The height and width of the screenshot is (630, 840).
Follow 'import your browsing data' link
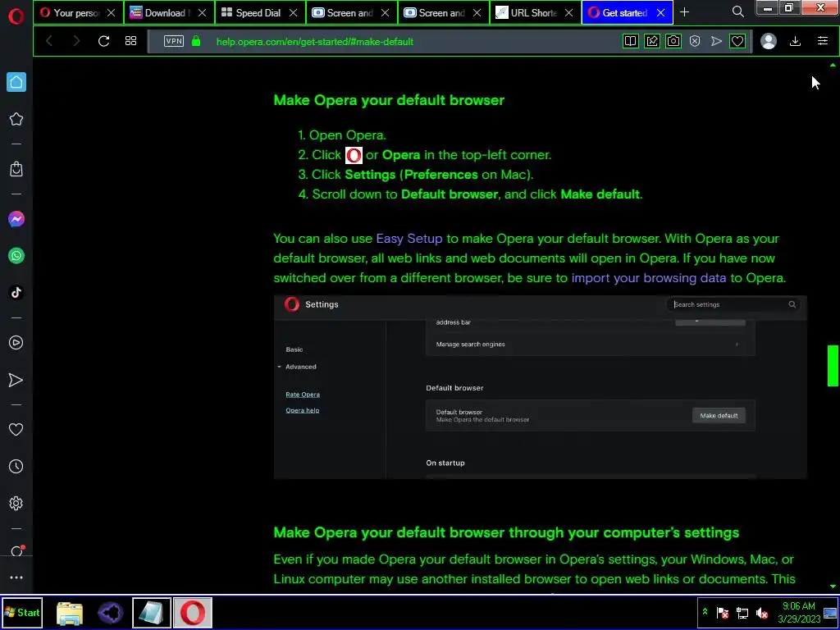[x=649, y=278]
